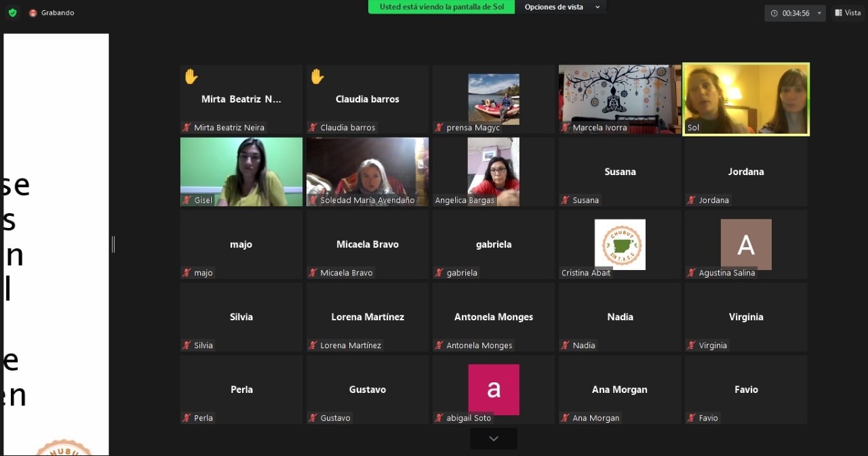The height and width of the screenshot is (456, 868).
Task: Show more participants with bottom chevron
Action: click(494, 439)
